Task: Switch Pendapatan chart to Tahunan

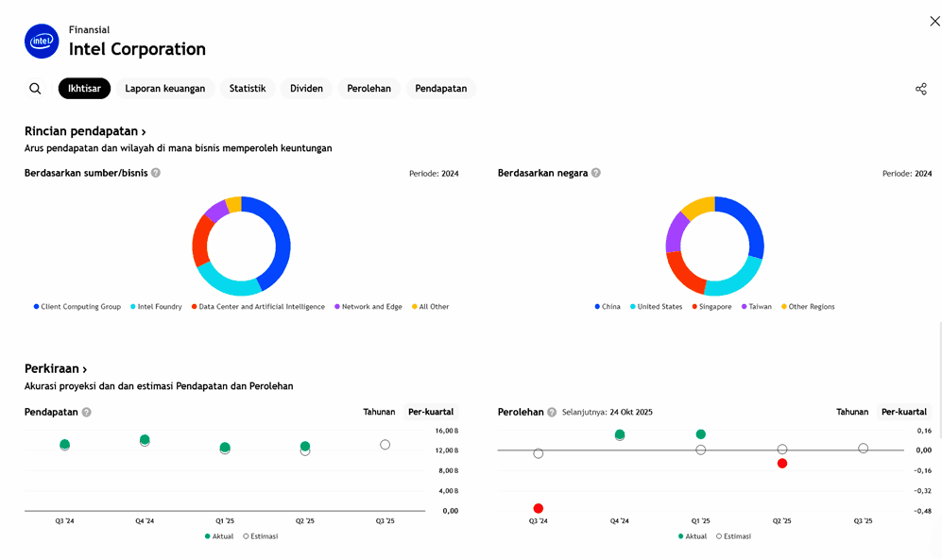Action: [x=379, y=412]
